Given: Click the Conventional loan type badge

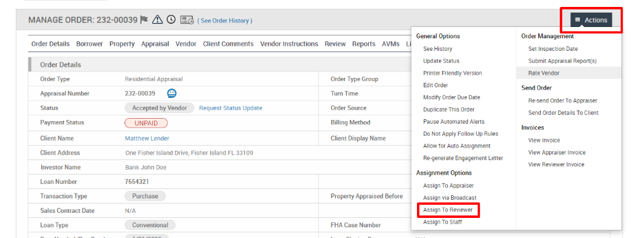Looking at the screenshot, I should click(150, 225).
